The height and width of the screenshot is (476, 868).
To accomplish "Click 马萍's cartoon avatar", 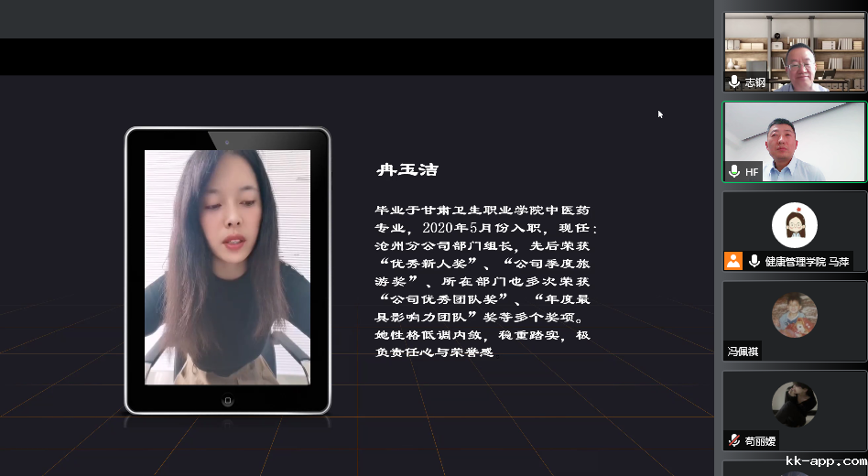I will [x=795, y=225].
